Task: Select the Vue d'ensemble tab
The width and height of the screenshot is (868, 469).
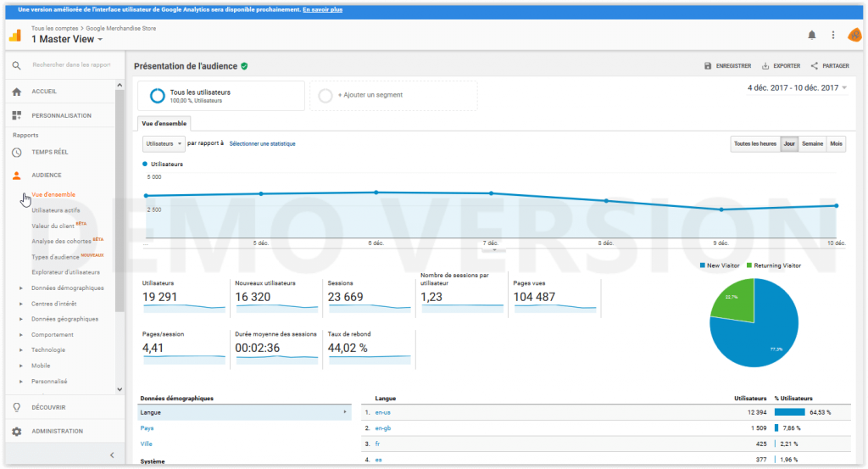Action: (x=165, y=123)
